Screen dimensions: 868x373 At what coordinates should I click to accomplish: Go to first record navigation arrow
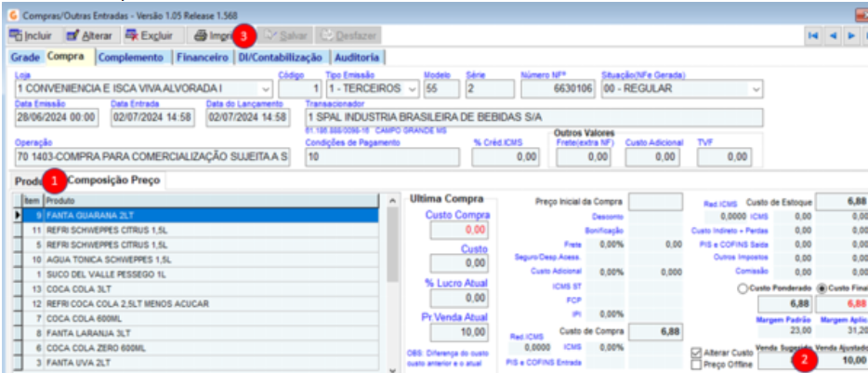click(x=812, y=36)
